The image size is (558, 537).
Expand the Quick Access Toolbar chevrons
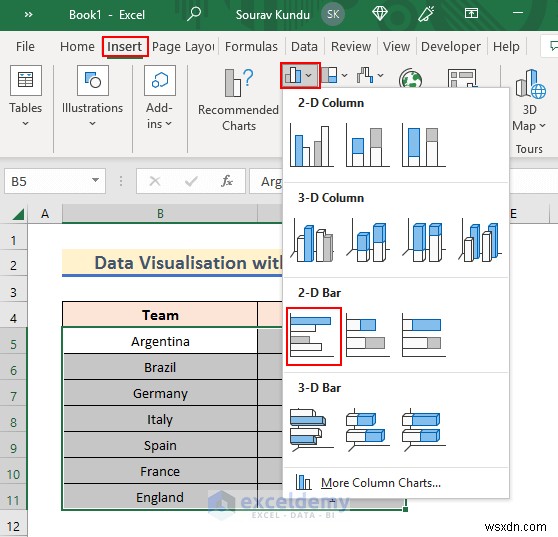pos(28,15)
